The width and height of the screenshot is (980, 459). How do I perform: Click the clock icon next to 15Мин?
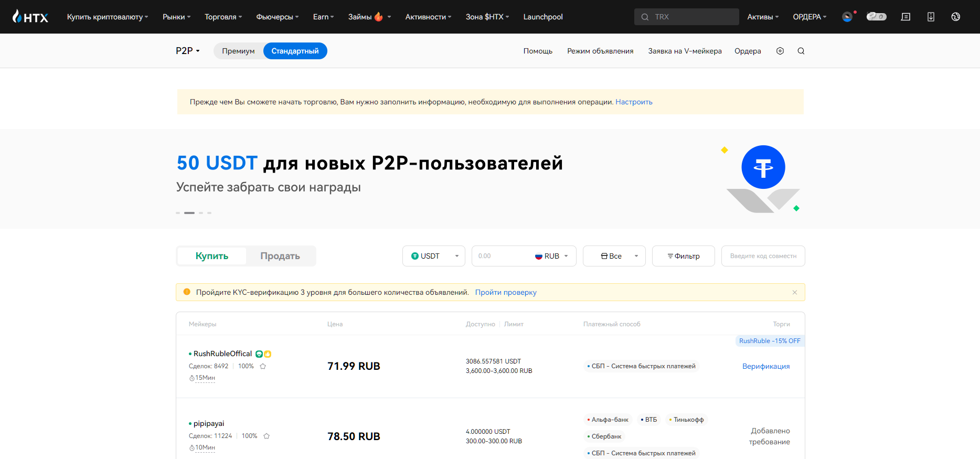point(192,378)
